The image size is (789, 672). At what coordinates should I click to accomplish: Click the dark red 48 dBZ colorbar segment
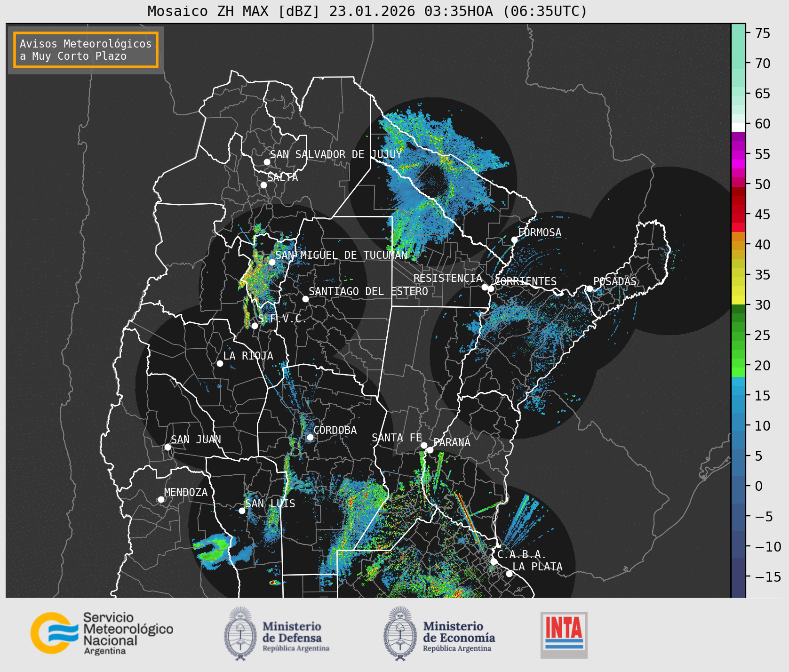[x=738, y=192]
